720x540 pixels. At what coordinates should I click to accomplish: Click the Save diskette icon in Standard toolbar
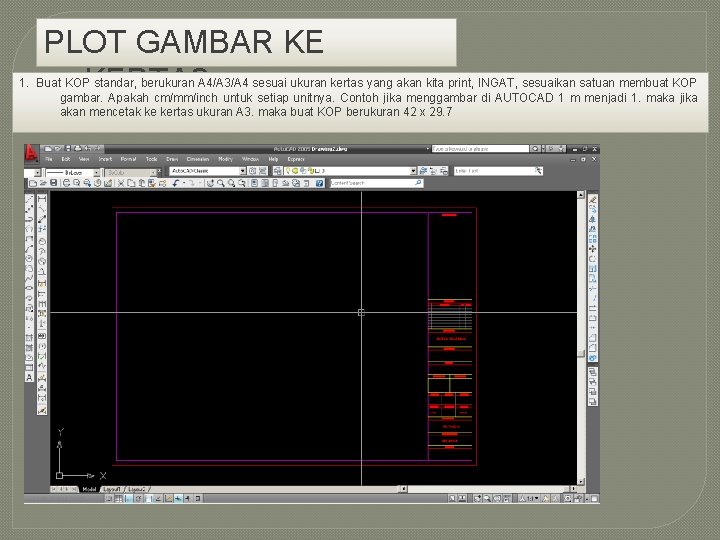[53, 183]
